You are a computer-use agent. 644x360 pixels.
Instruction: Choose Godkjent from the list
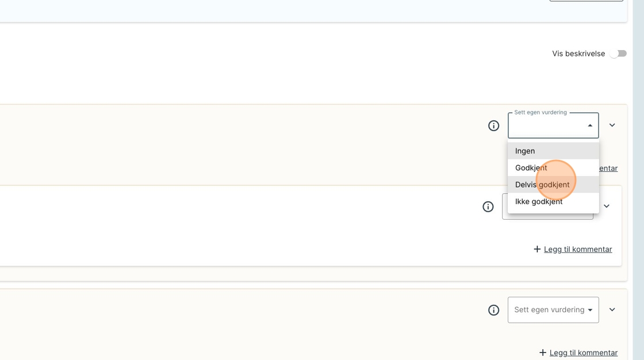[531, 168]
